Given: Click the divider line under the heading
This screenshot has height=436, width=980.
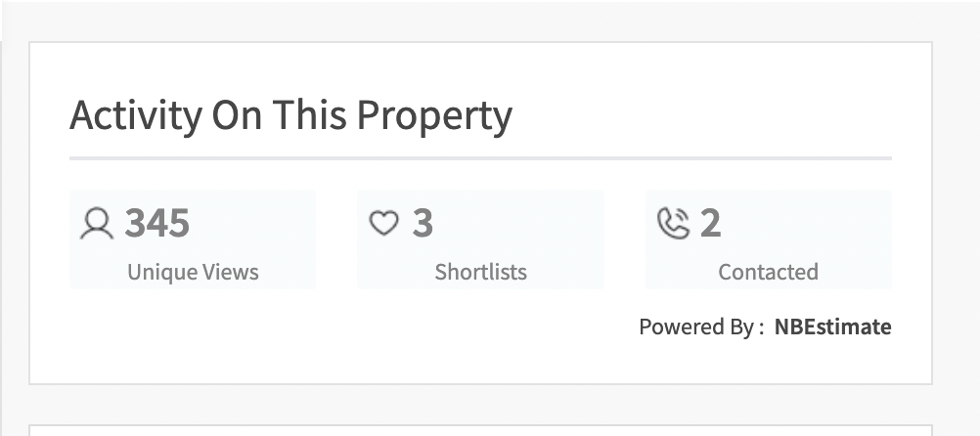Looking at the screenshot, I should [480, 158].
